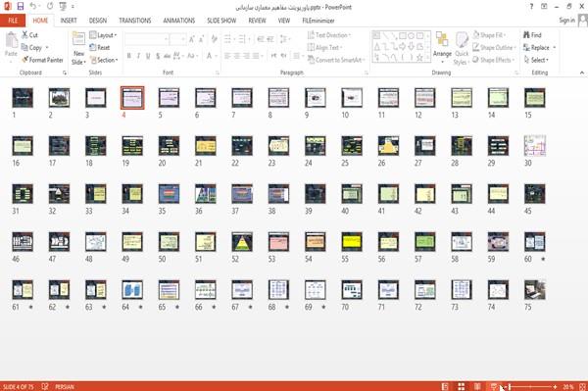Viewport: 588px width, 391px height.
Task: Open Quick Styles gallery
Action: click(x=462, y=49)
